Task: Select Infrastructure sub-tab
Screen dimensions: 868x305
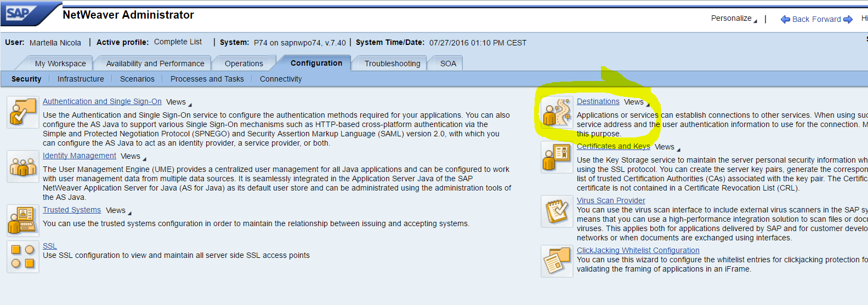Action: click(81, 79)
